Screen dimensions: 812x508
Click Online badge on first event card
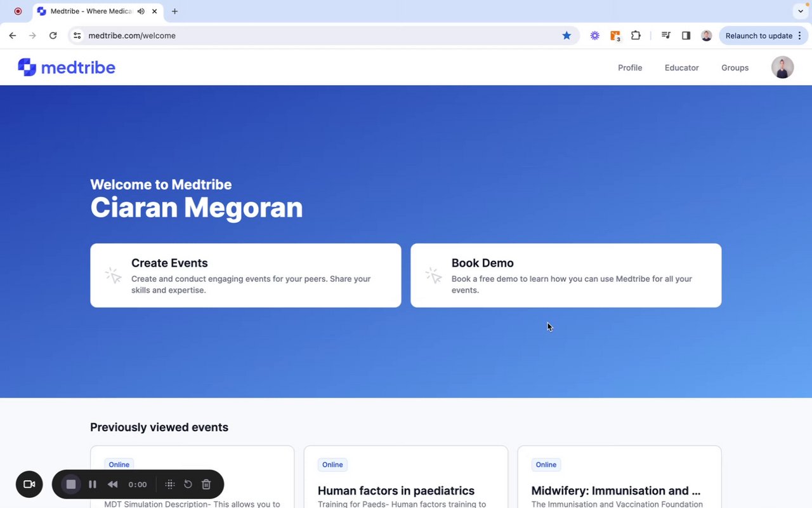pyautogui.click(x=119, y=465)
